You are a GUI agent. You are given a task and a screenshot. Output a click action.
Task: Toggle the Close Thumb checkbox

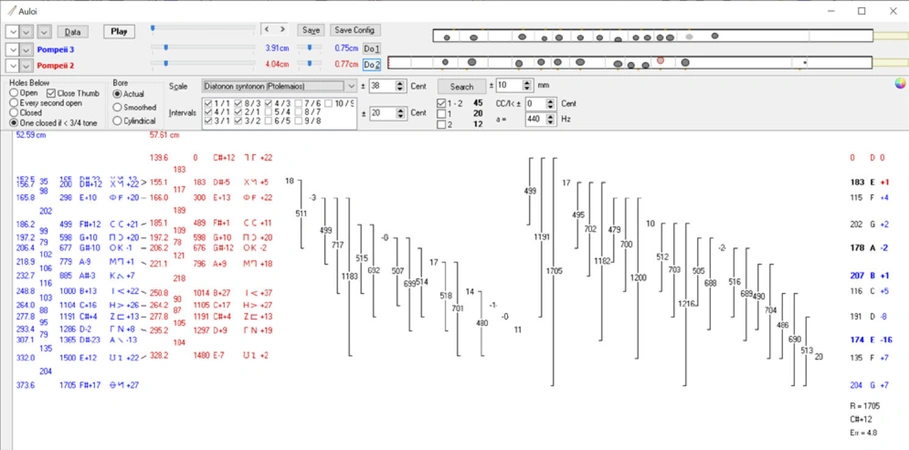(52, 93)
